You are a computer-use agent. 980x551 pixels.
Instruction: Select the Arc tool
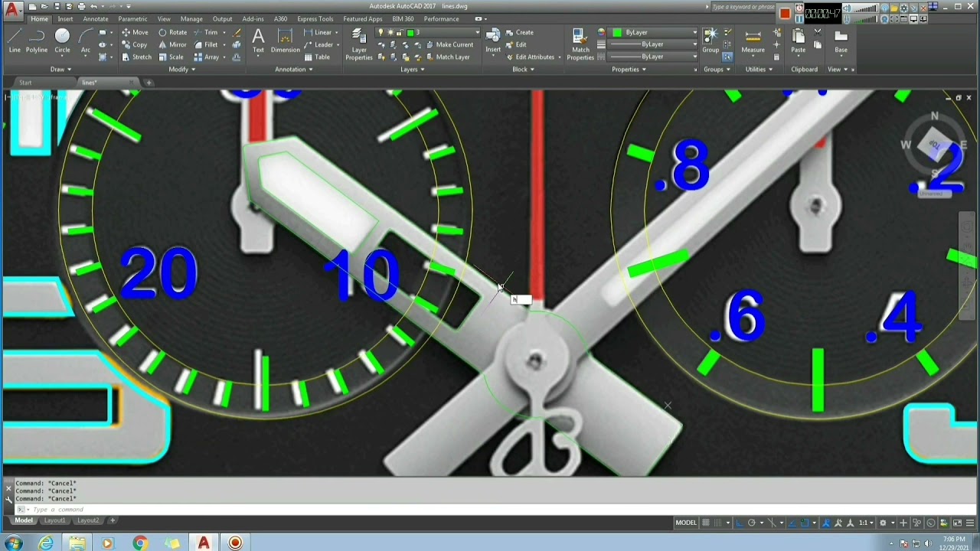coord(86,41)
